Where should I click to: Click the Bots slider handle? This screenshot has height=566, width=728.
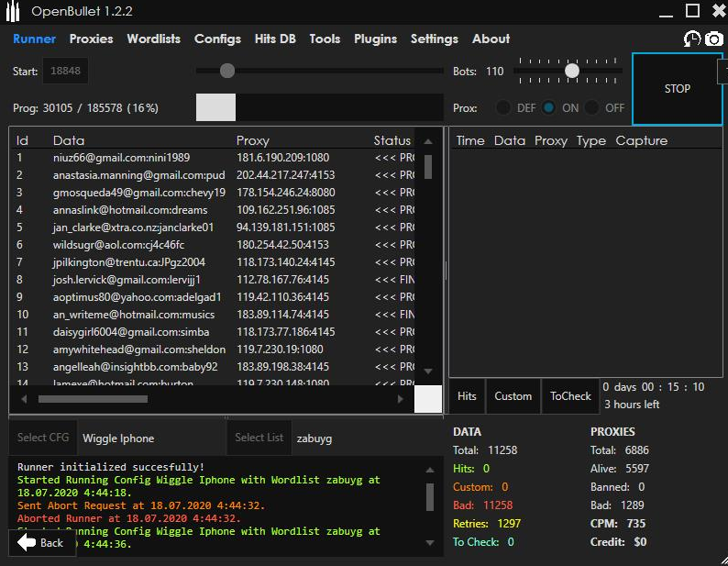[572, 71]
